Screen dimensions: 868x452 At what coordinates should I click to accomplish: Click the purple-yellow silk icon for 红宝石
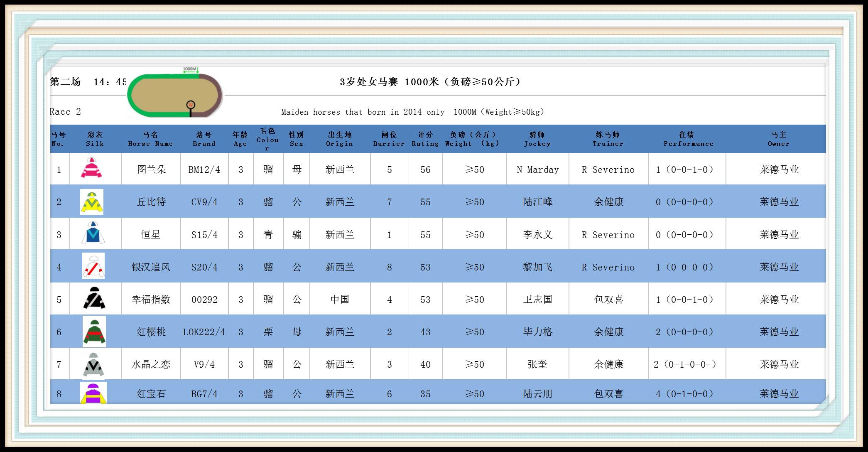point(93,393)
